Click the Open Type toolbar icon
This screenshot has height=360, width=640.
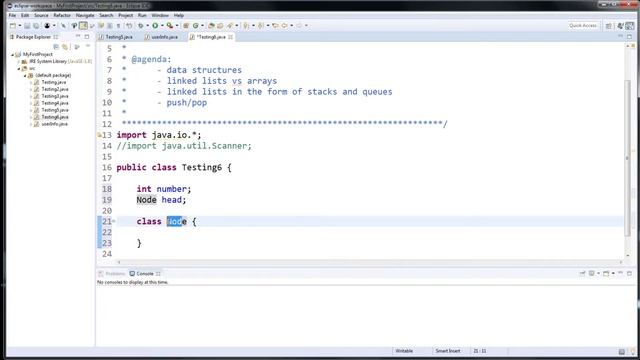(x=211, y=25)
